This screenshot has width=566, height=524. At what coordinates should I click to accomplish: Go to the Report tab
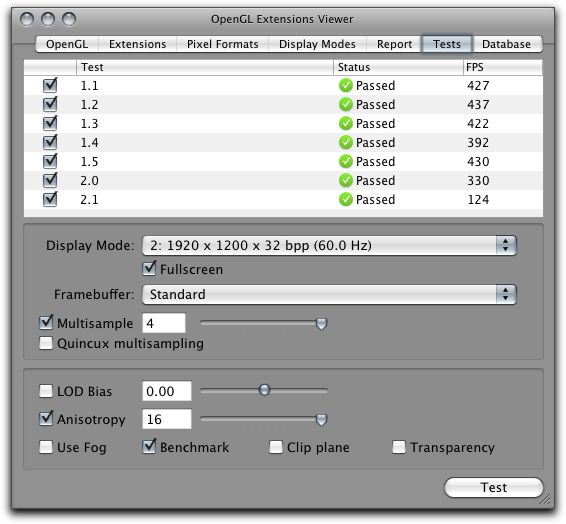coord(395,44)
